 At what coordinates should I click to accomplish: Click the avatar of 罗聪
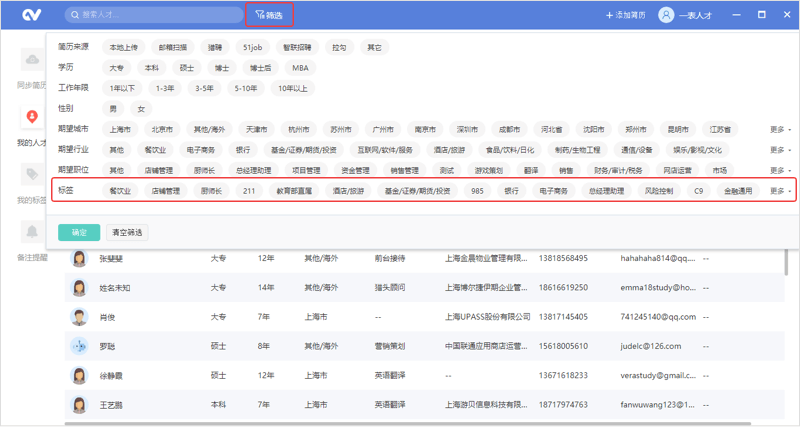(x=79, y=346)
